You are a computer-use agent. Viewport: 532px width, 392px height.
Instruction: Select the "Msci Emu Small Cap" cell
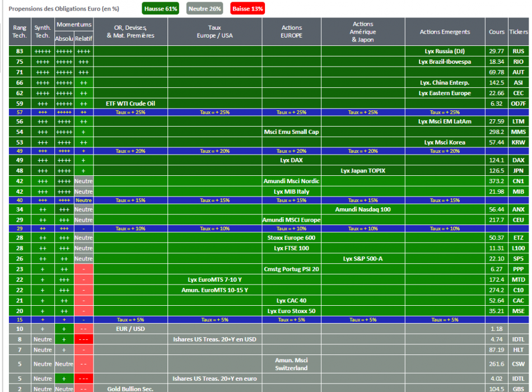[291, 132]
